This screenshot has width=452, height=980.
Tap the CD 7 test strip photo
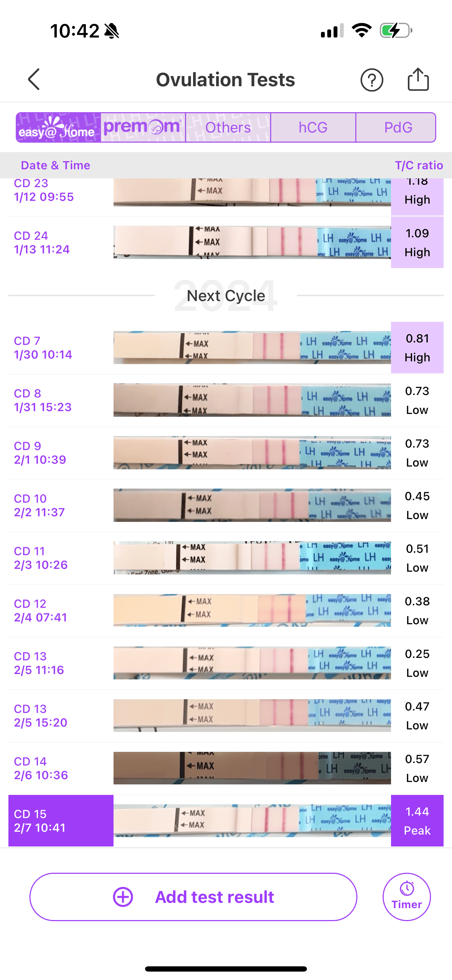click(252, 347)
